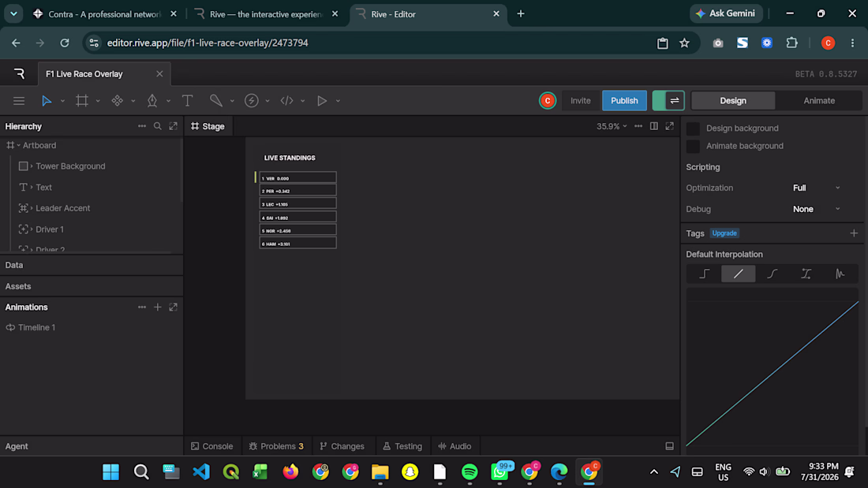Toggle the bottom panel layout icon
868x488 pixels.
click(669, 446)
